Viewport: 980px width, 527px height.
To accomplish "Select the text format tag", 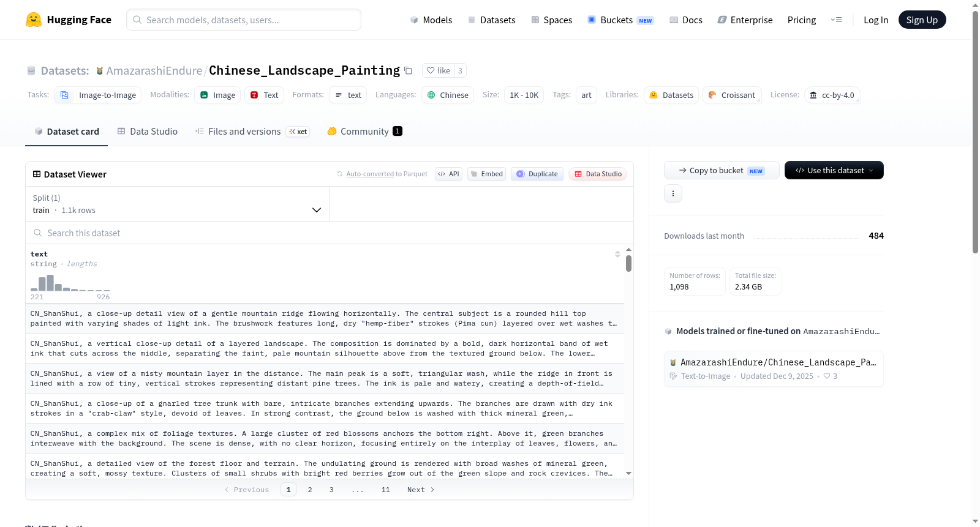I will pos(348,95).
